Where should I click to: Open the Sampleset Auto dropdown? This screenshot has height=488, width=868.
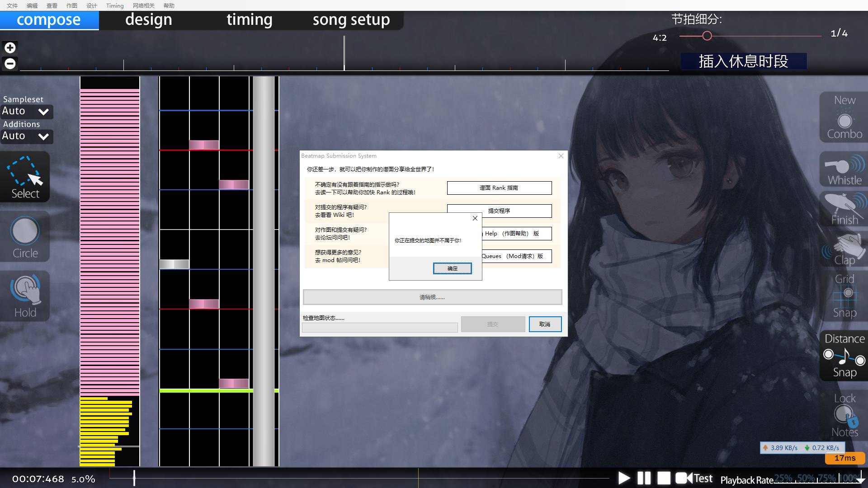tap(27, 112)
